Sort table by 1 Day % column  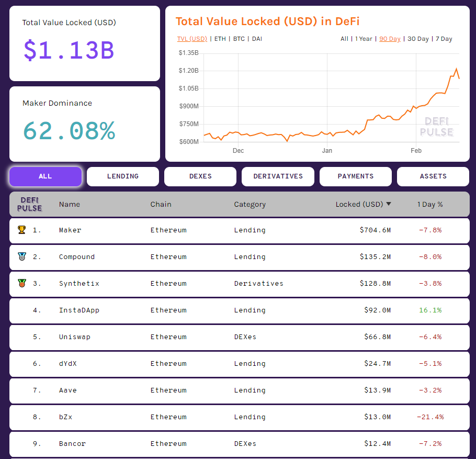tap(430, 204)
